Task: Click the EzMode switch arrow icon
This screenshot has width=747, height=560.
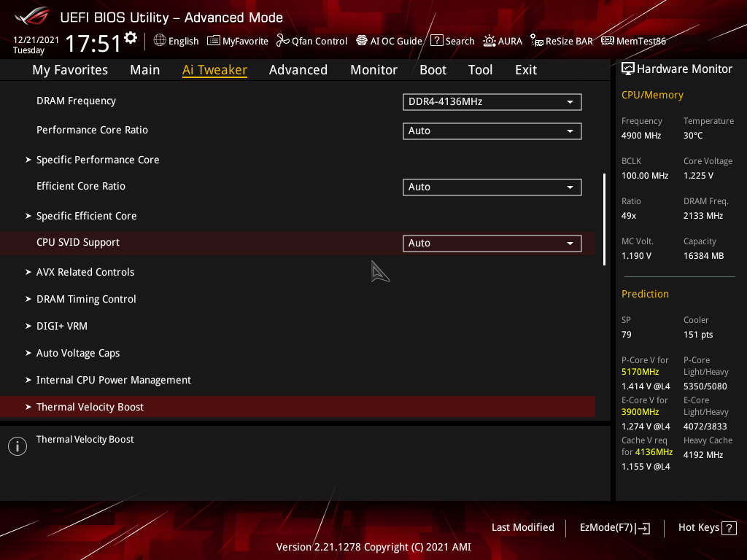Action: pyautogui.click(x=643, y=528)
